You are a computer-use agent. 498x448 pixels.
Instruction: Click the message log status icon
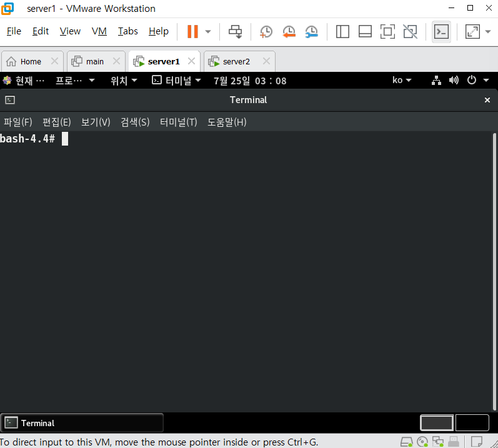pos(476,442)
